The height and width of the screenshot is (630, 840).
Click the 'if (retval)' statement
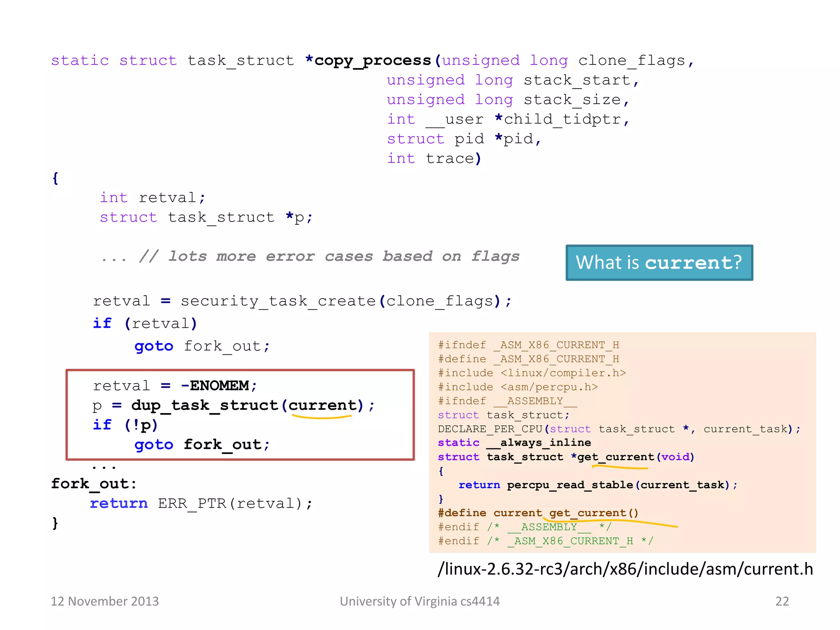145,324
